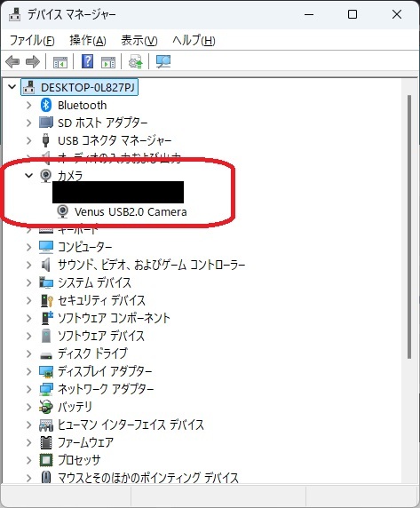
Task: Click Scan for hardware changes icon
Action: tap(163, 61)
